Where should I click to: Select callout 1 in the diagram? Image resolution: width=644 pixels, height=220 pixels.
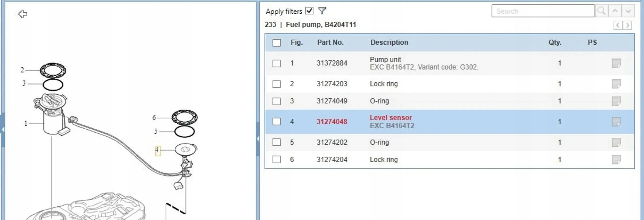26,123
